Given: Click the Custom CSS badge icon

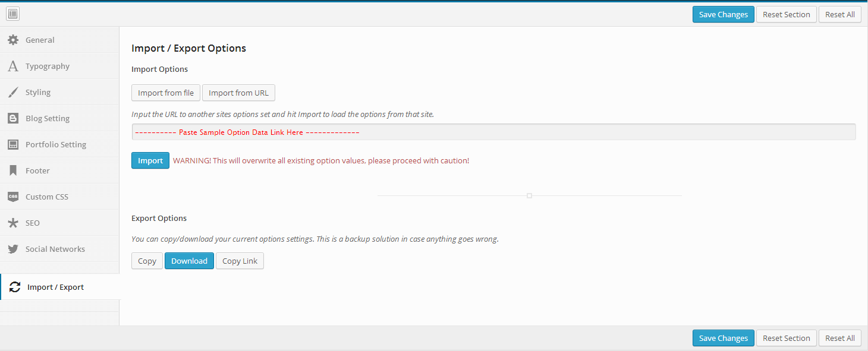Looking at the screenshot, I should pos(13,197).
